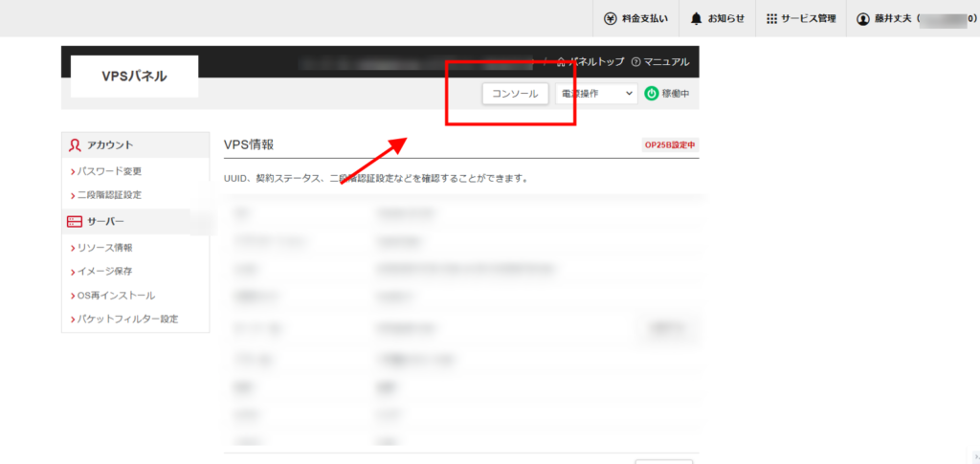Click the サーバー section header

pyautogui.click(x=136, y=222)
